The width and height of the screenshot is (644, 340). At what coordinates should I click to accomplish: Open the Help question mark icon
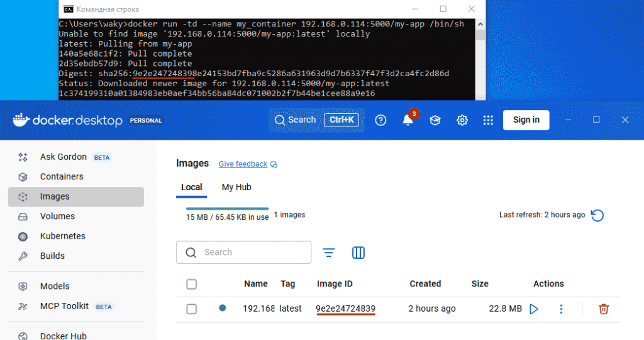coord(380,120)
